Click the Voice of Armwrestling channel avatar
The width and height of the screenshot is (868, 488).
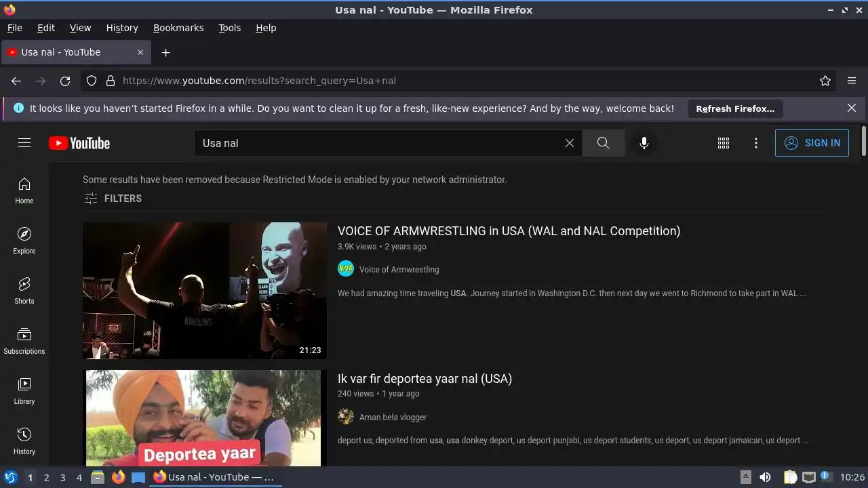click(x=346, y=268)
